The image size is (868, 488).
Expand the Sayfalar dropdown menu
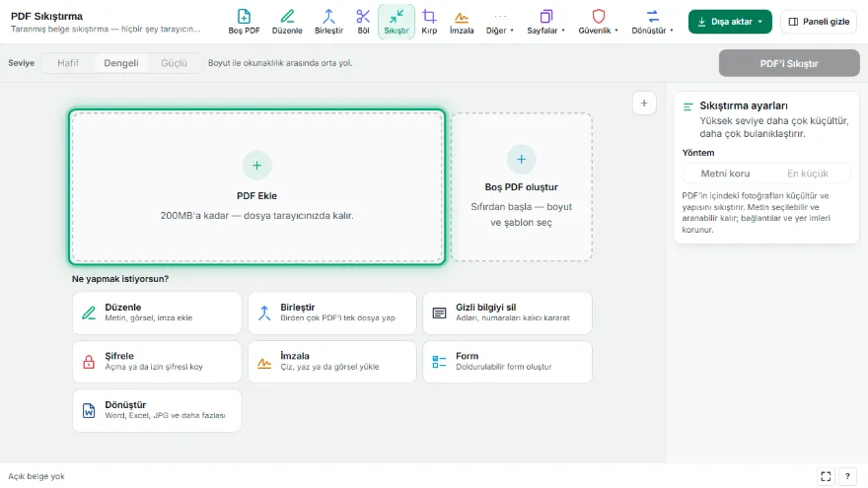click(545, 22)
